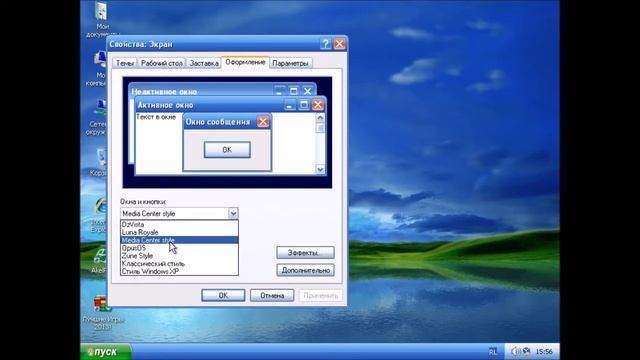The width and height of the screenshot is (640, 360).
Task: Click the greyed Применить button
Action: click(x=320, y=295)
